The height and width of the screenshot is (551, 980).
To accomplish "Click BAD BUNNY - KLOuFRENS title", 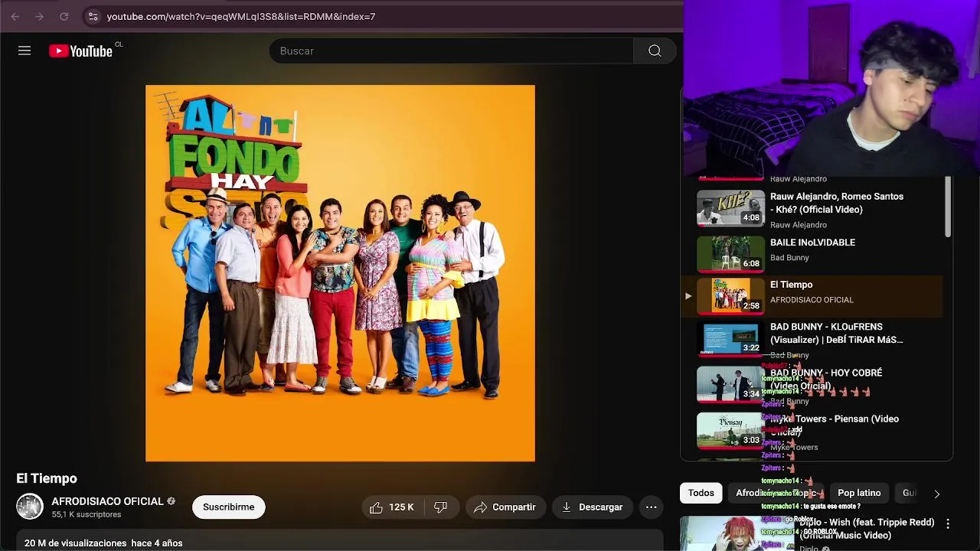I will tap(836, 333).
